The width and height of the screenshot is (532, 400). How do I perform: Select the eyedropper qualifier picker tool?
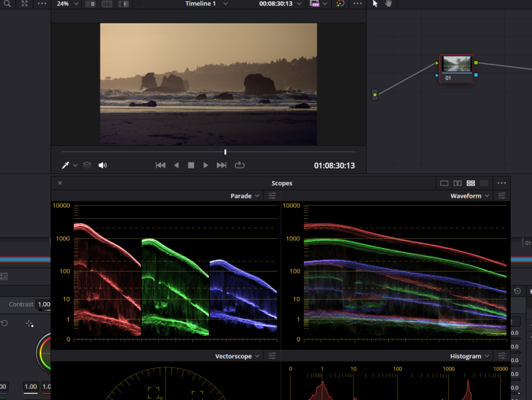pos(65,165)
